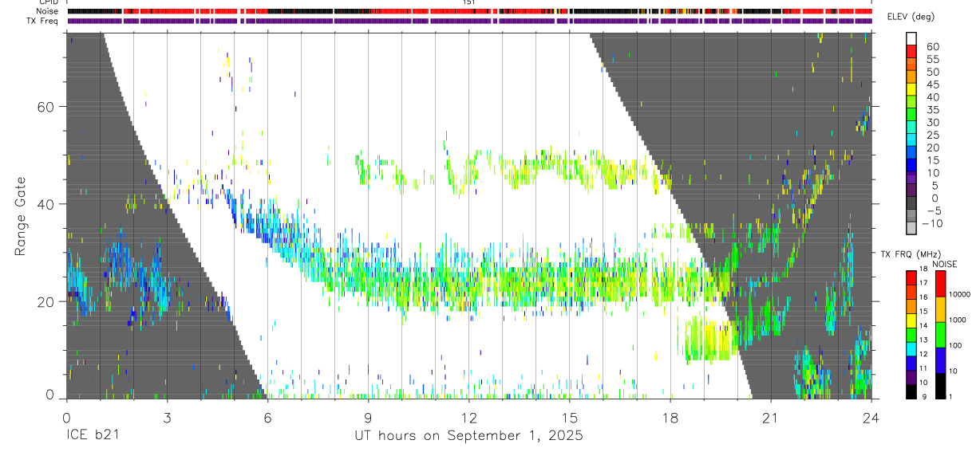This screenshot has width=980, height=452.
Task: Click the orange swatch above 45 in ELEV legend
Action: (x=911, y=78)
